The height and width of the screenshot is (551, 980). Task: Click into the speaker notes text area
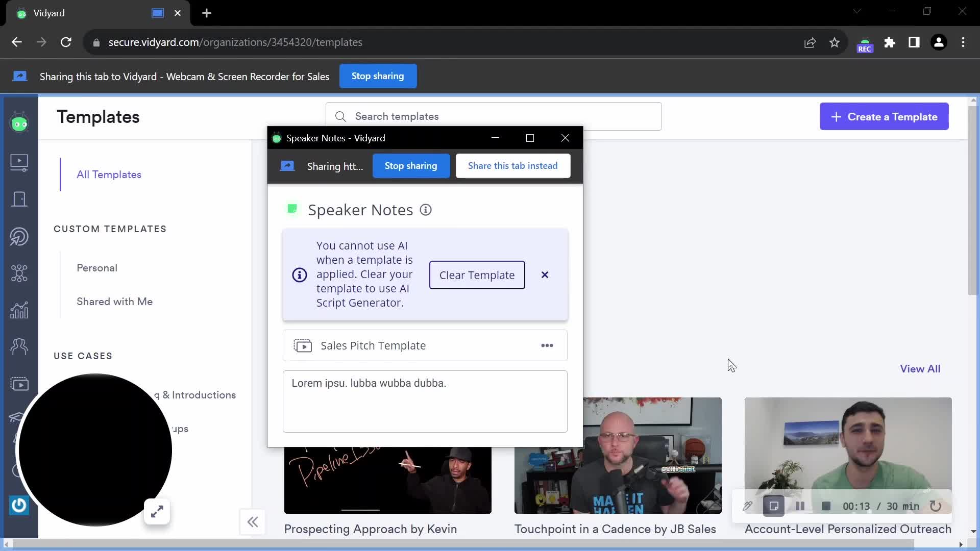point(425,402)
